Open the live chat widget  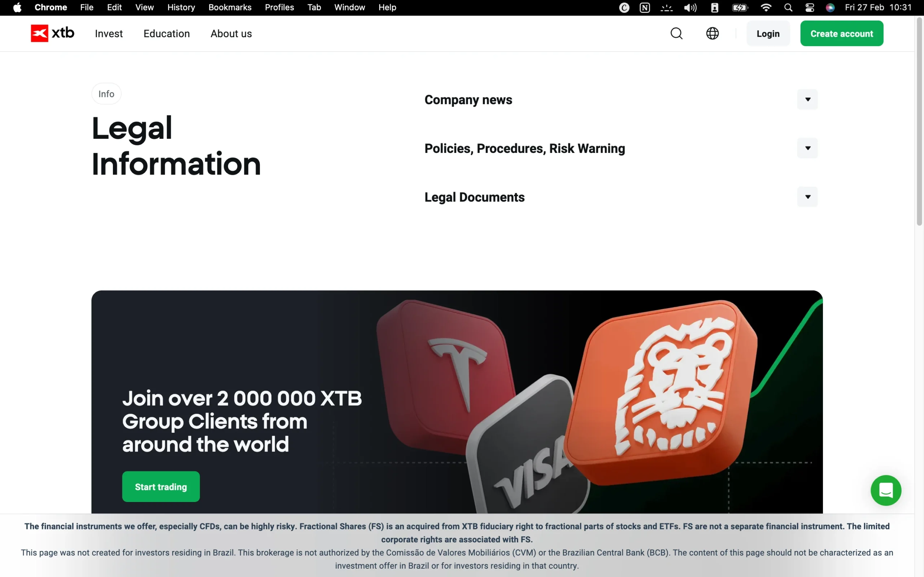tap(885, 490)
